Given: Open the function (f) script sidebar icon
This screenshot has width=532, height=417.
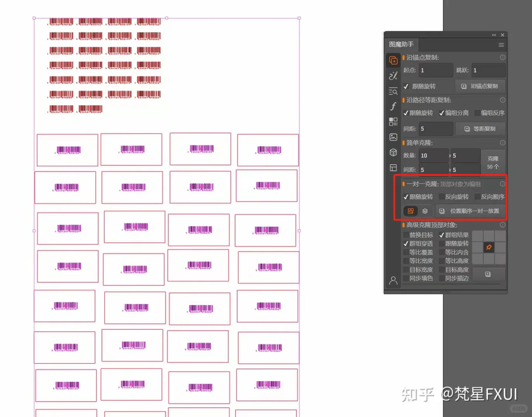Looking at the screenshot, I should point(393,106).
